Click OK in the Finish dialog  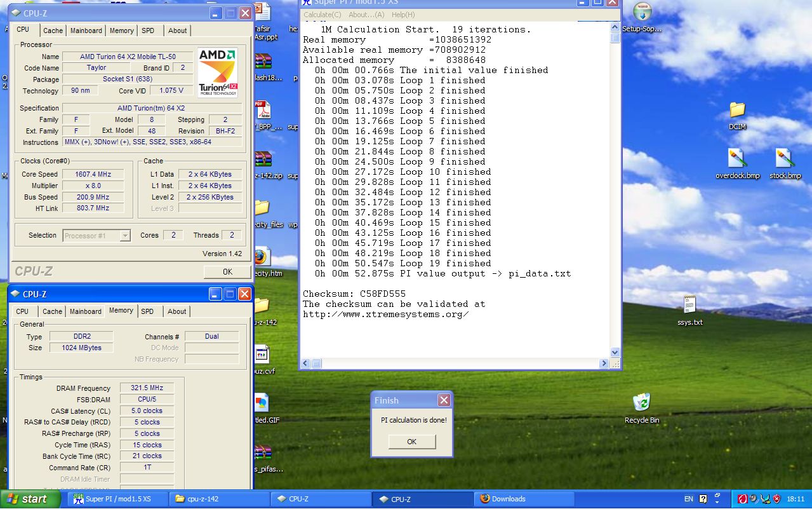[411, 442]
